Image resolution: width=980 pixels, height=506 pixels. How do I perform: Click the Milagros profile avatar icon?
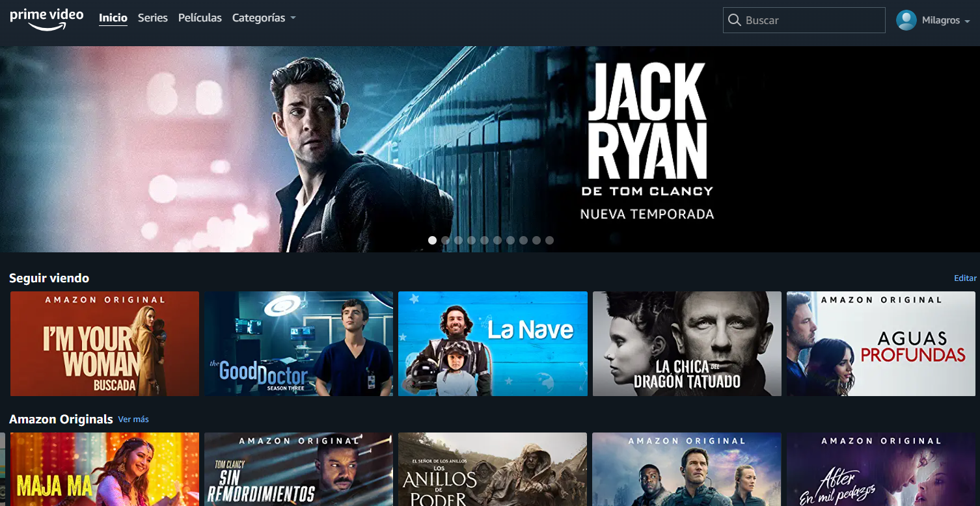906,20
